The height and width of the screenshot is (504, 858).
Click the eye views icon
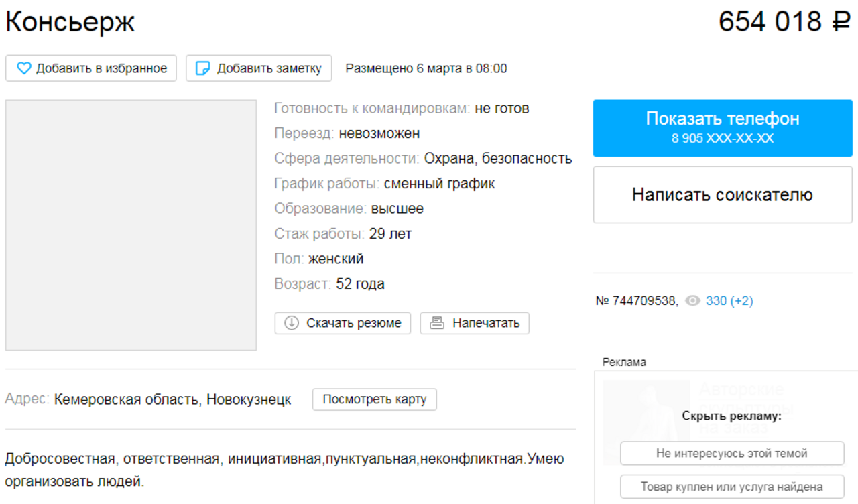(692, 301)
